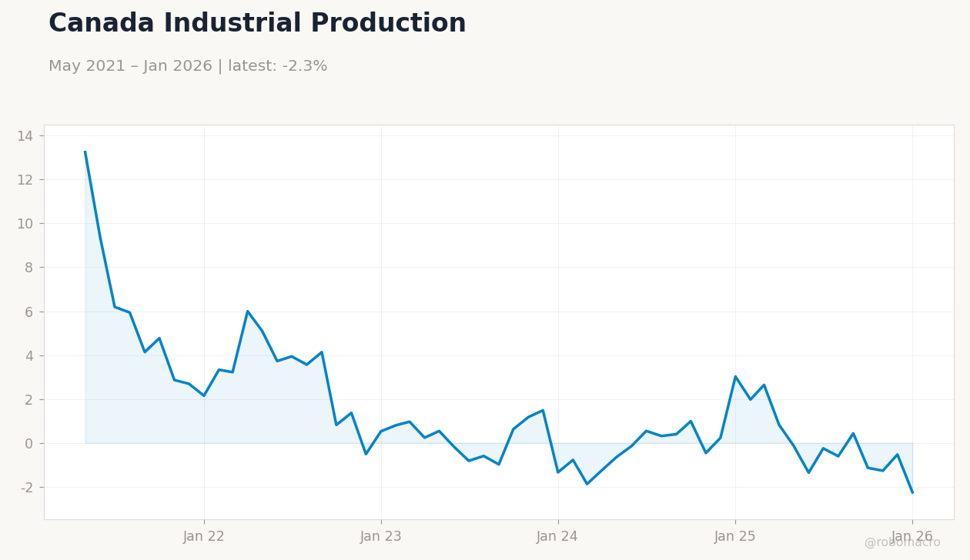This screenshot has height=560, width=970.
Task: Click the x-axis label Jan 23
Action: point(381,537)
